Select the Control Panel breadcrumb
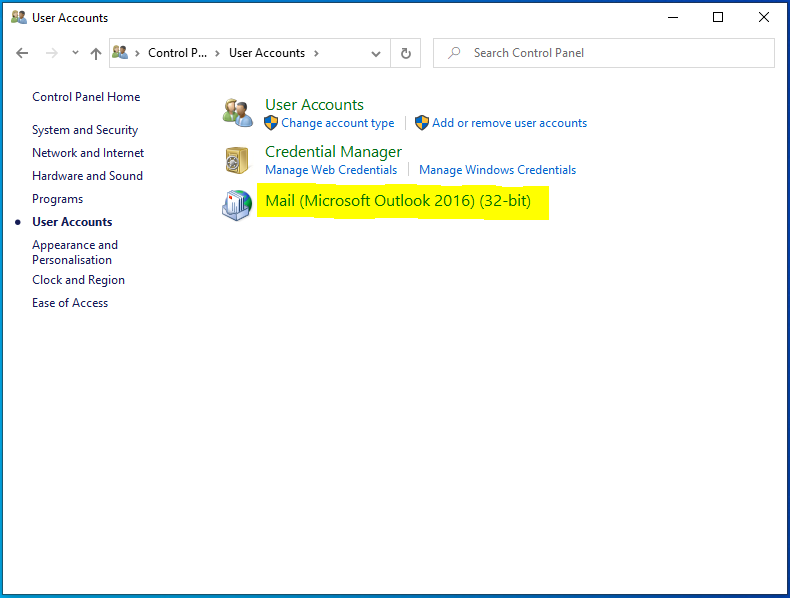 click(177, 53)
